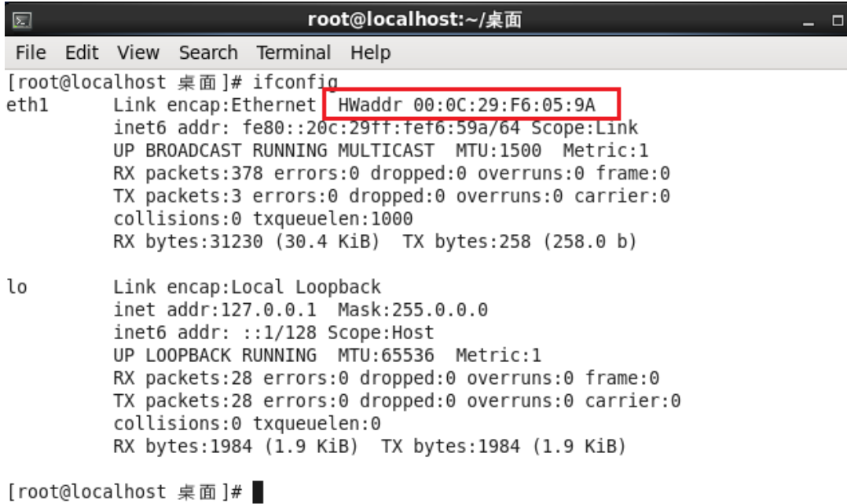The width and height of the screenshot is (847, 504).
Task: Click the blinking cursor at bottom prompt
Action: coord(258,492)
